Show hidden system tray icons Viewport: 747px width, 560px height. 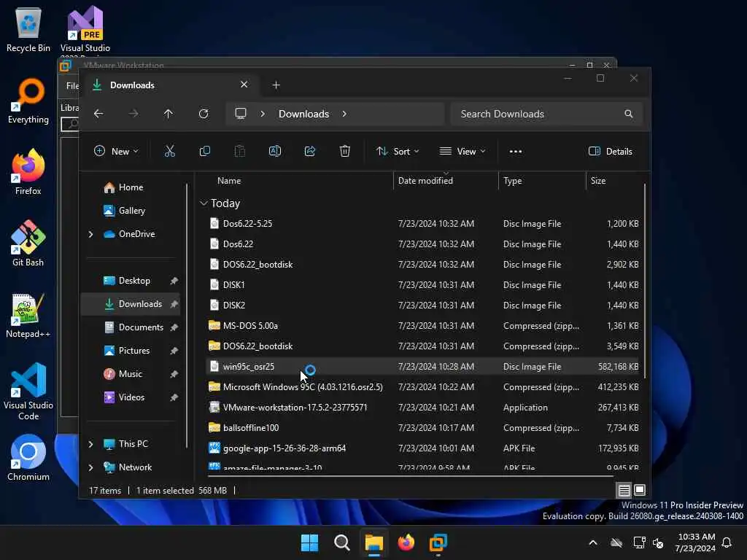593,542
